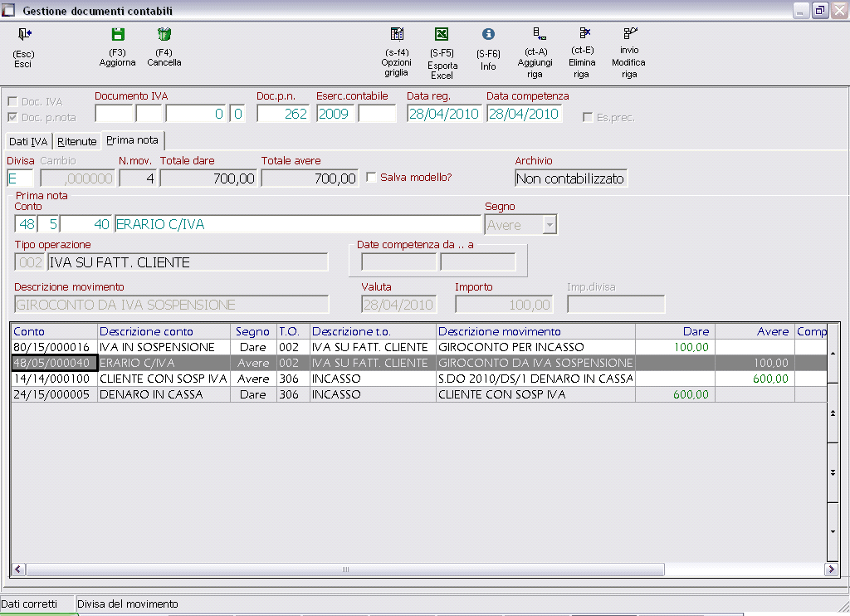Switch to the Ritenute tab
This screenshot has height=616, width=850.
point(77,141)
